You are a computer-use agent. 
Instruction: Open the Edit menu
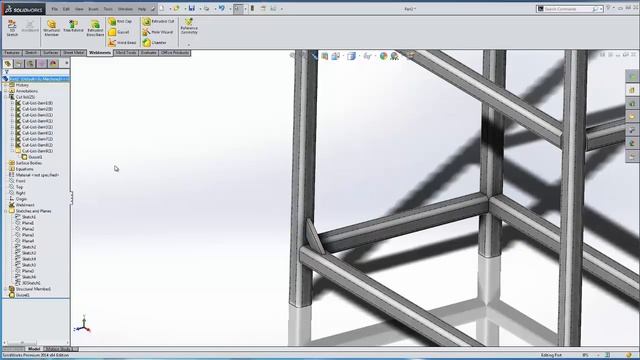(x=66, y=9)
